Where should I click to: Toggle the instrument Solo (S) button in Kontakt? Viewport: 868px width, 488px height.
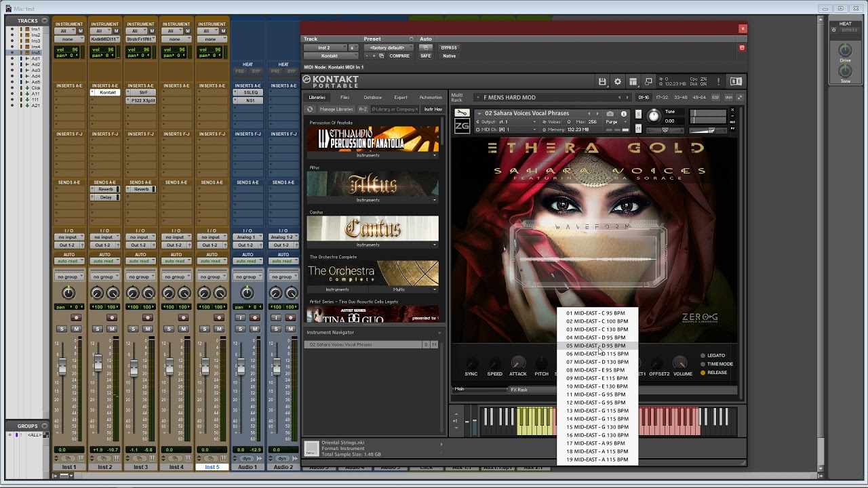click(638, 114)
